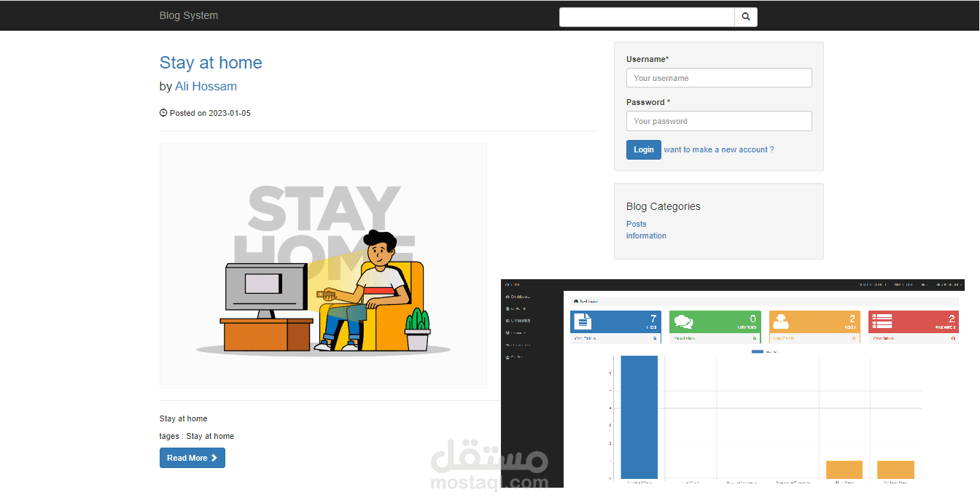980x503 pixels.
Task: Click the document icon on the blue Posts card
Action: (x=583, y=321)
